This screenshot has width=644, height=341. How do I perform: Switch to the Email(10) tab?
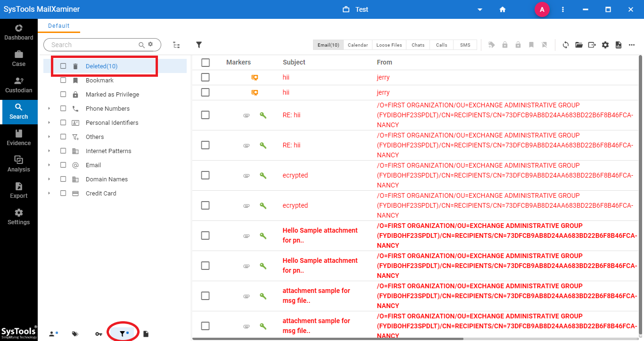[328, 45]
